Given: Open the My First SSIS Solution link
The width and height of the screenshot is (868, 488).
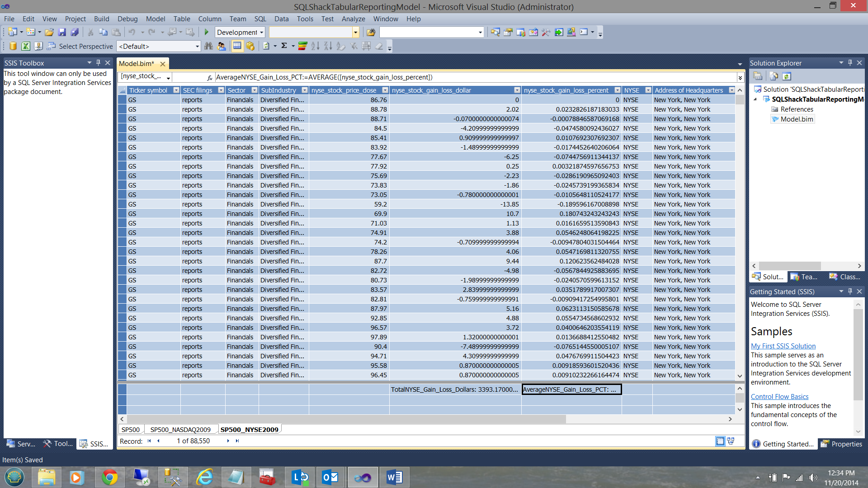Looking at the screenshot, I should click(x=783, y=346).
